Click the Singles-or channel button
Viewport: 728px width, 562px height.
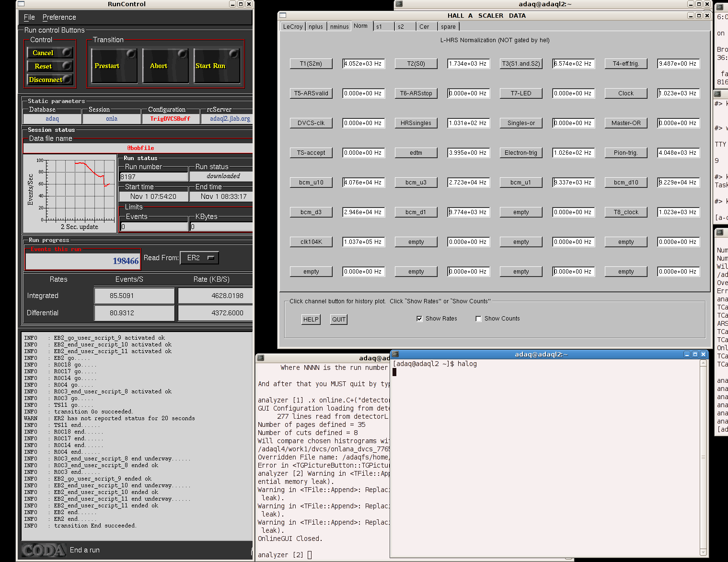521,123
